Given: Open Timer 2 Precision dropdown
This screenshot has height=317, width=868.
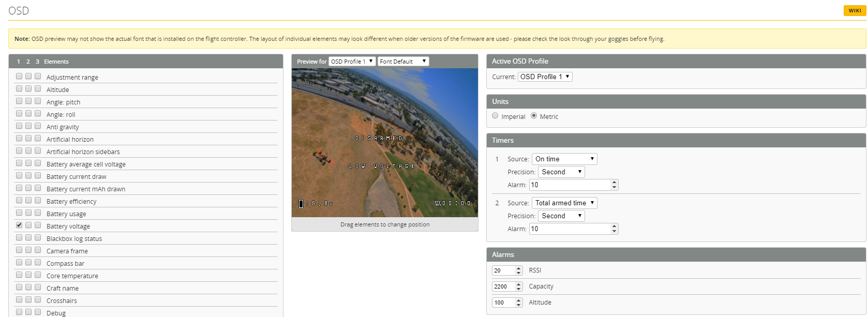Looking at the screenshot, I should coord(561,216).
